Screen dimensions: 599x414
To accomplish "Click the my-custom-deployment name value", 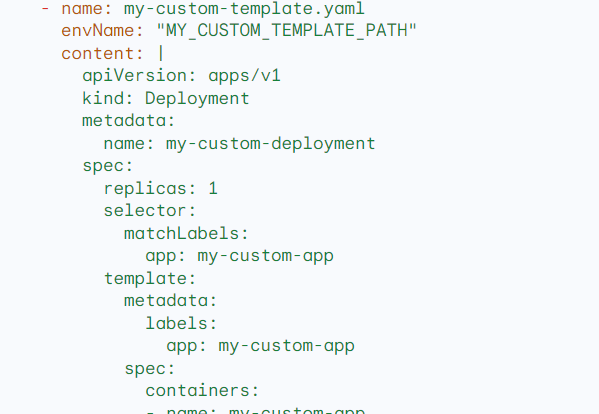I will pyautogui.click(x=271, y=144).
